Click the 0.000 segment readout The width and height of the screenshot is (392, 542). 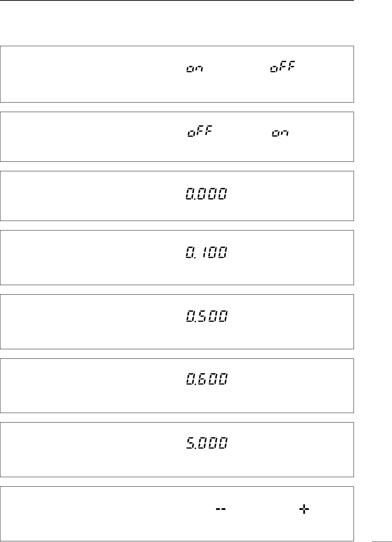[206, 194]
